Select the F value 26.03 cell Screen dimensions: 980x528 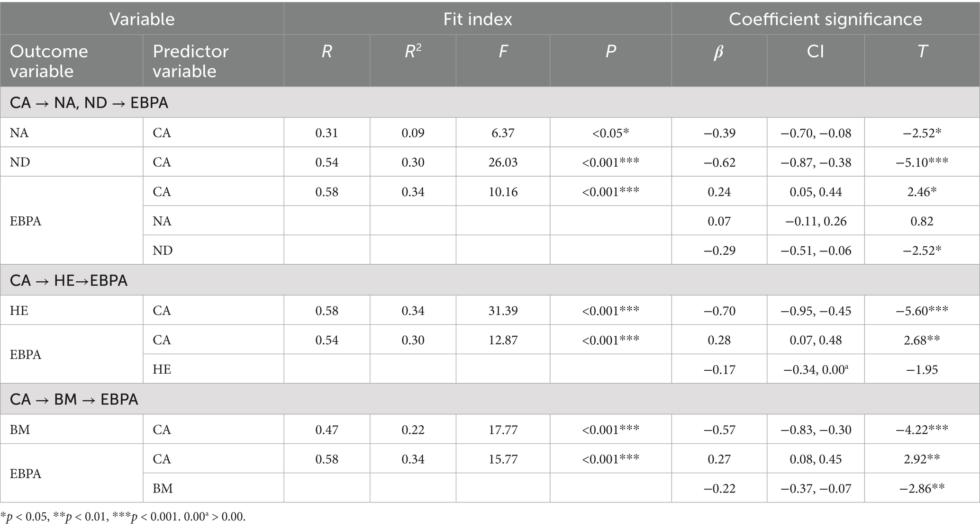pyautogui.click(x=503, y=162)
